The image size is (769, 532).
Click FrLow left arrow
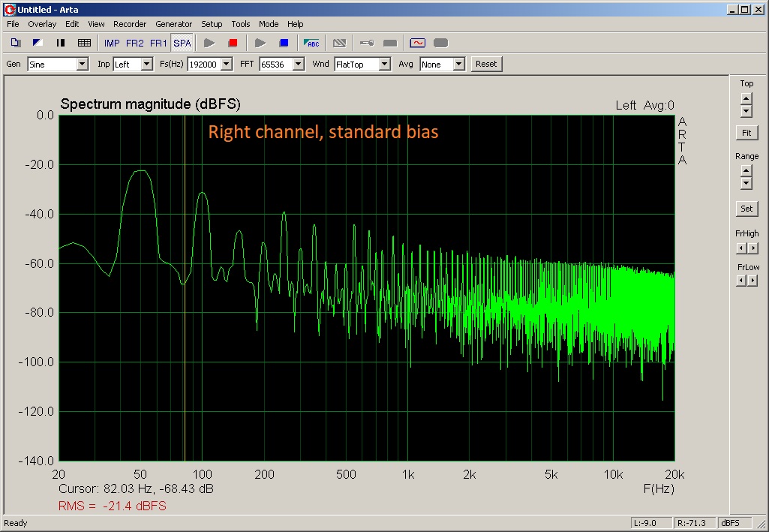[x=741, y=281]
